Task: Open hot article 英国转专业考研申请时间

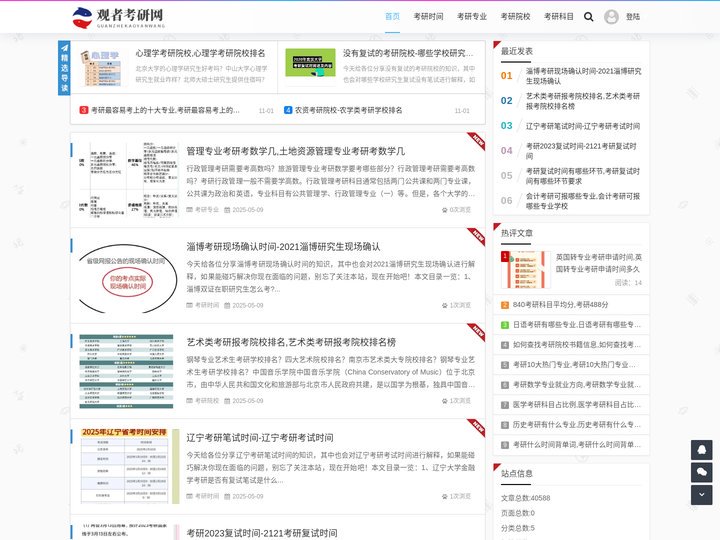Action: (x=599, y=263)
